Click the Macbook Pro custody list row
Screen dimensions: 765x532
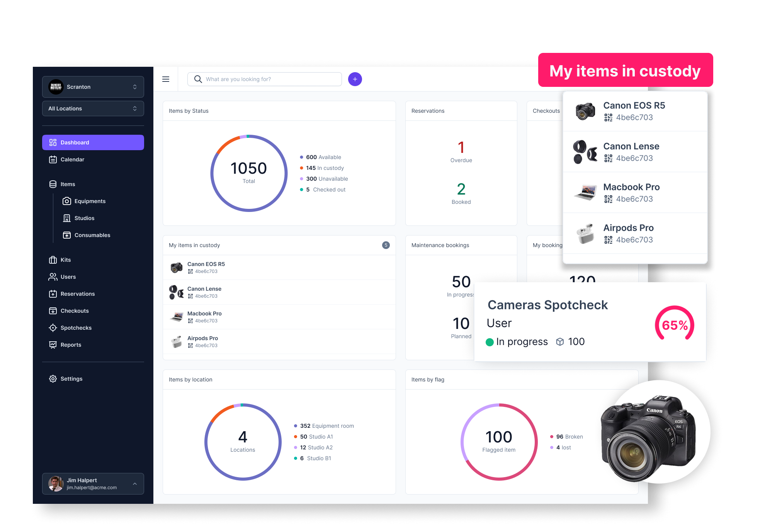279,317
